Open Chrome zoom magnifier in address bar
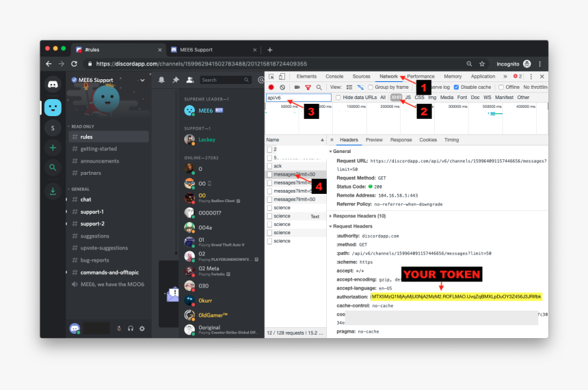 pos(469,64)
